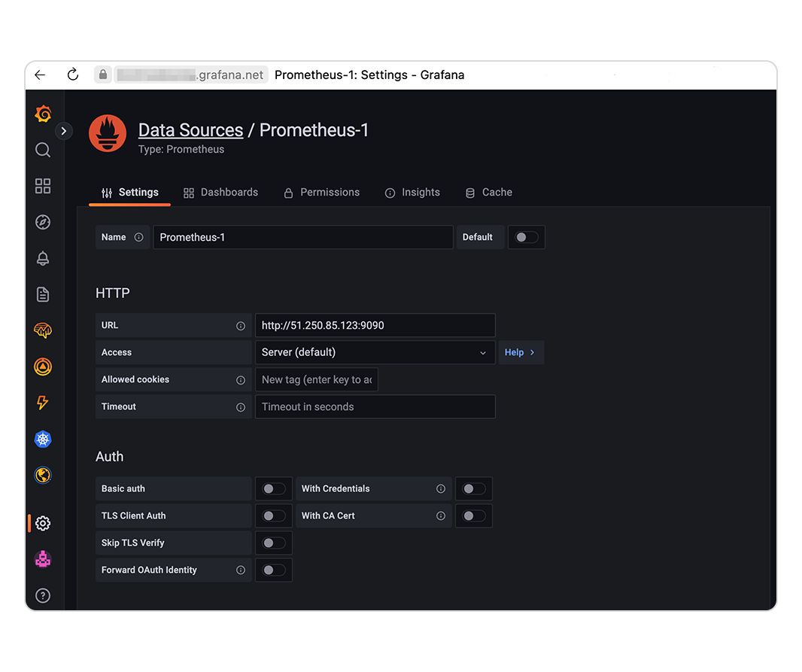
Task: Enable the Forward OAuth Identity switch
Action: point(274,570)
